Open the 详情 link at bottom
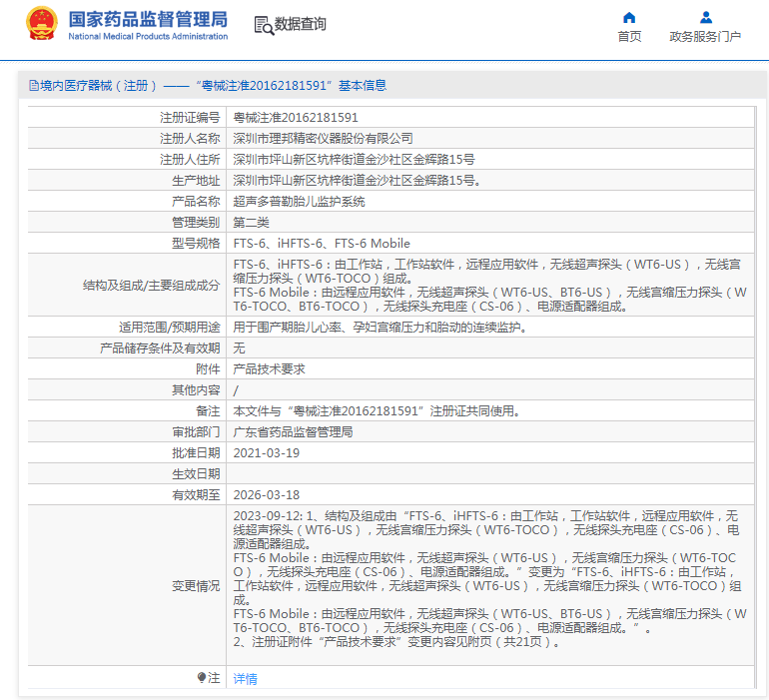The image size is (769, 700). [x=245, y=679]
